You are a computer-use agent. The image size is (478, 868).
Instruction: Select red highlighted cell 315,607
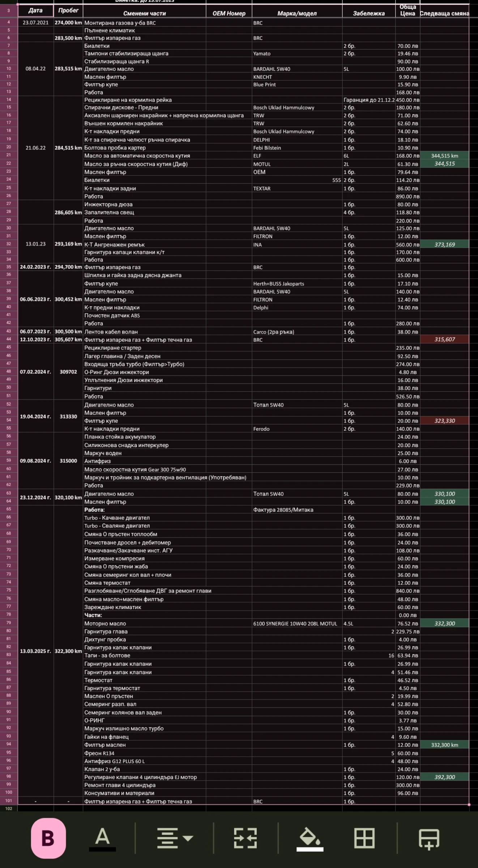pyautogui.click(x=444, y=339)
